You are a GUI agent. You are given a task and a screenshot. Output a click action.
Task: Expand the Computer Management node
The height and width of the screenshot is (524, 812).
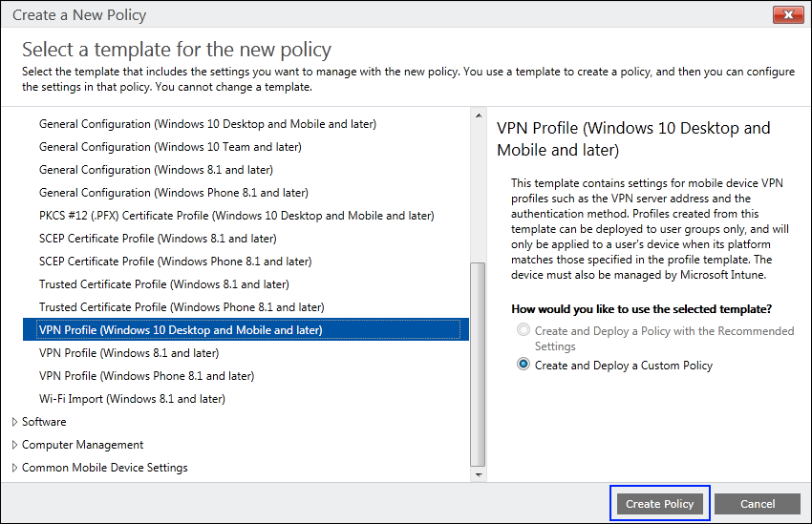point(14,445)
